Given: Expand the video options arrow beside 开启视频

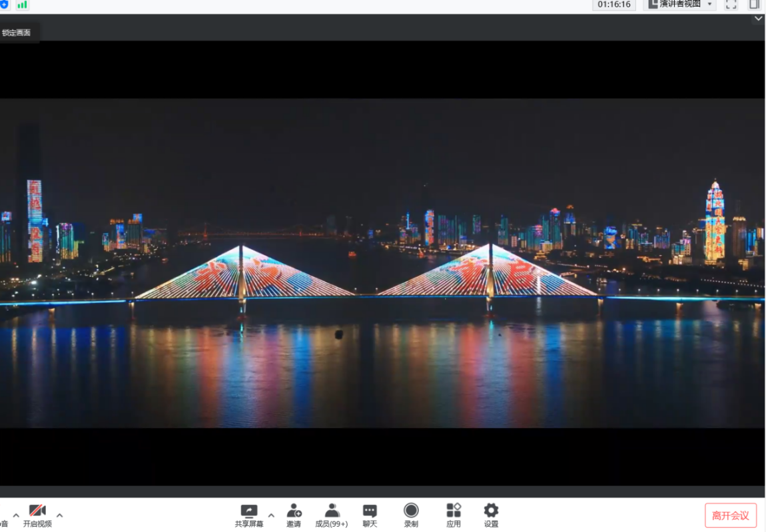Looking at the screenshot, I should point(59,515).
